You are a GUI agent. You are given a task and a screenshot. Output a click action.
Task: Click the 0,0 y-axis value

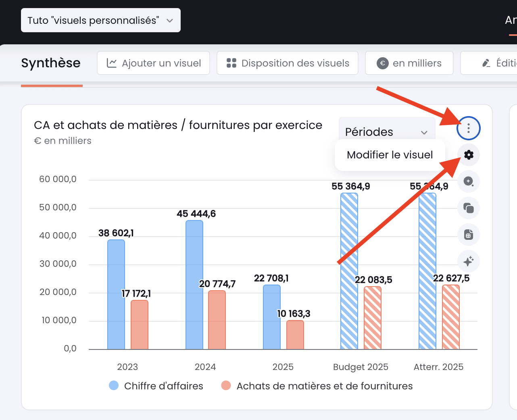coord(70,349)
